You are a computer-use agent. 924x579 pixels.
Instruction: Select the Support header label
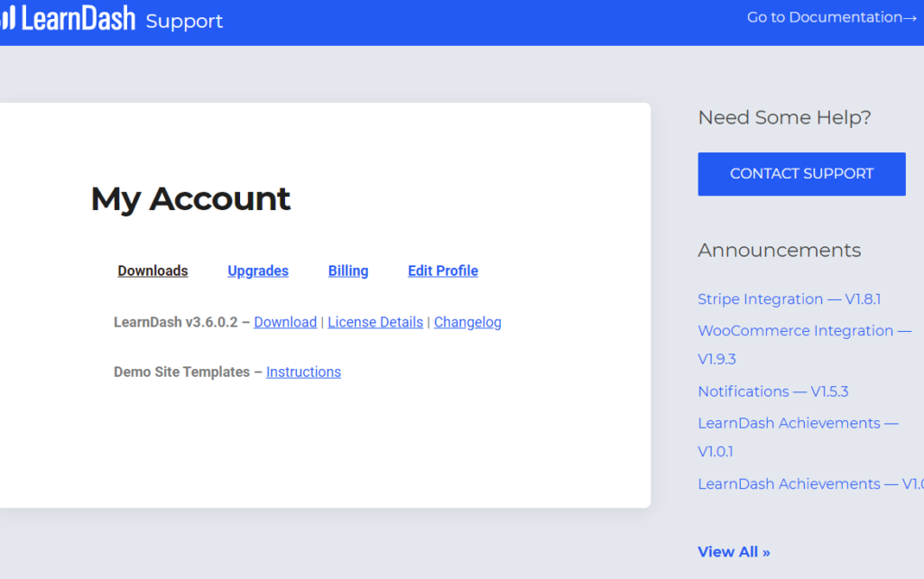(x=184, y=22)
